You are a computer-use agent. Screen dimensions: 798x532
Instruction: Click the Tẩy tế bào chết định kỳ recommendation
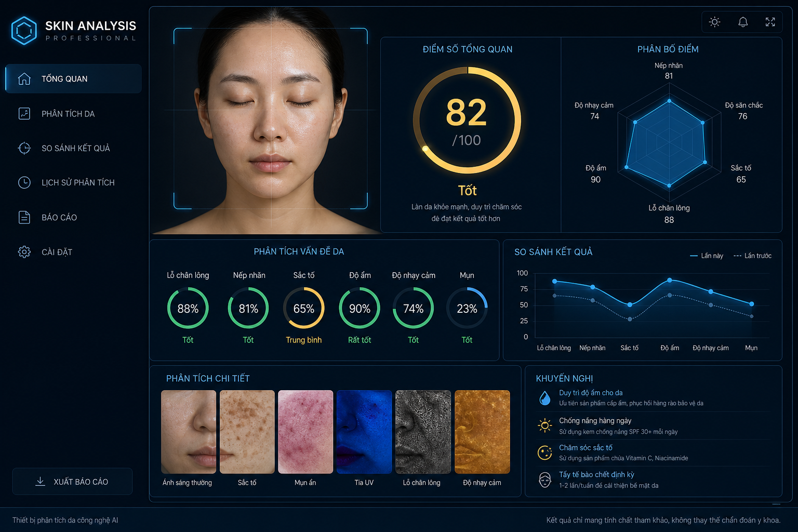pyautogui.click(x=653, y=480)
